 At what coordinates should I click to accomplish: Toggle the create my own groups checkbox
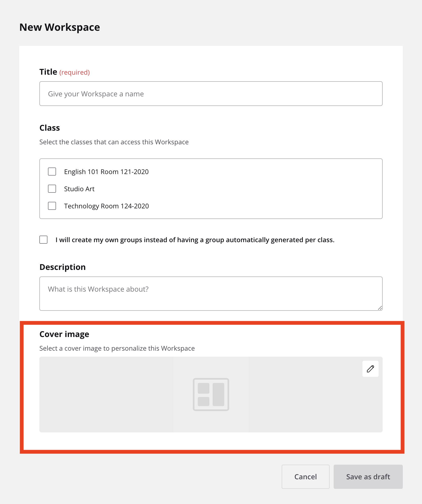coord(43,240)
